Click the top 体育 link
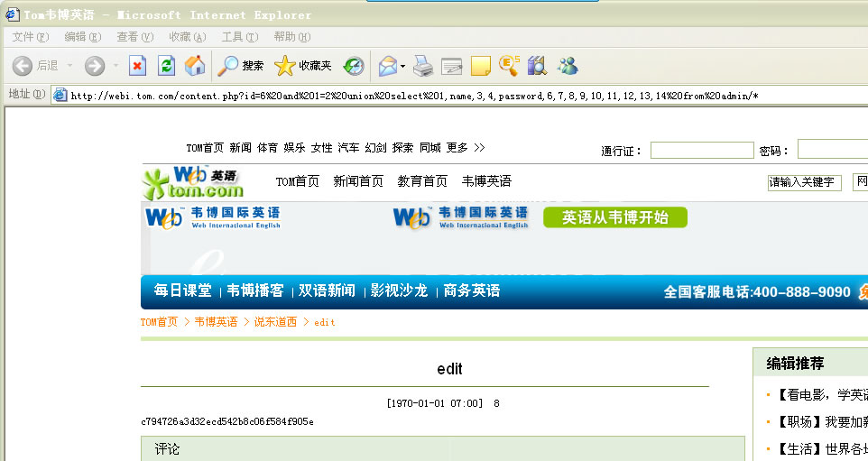The image size is (868, 461). point(267,148)
